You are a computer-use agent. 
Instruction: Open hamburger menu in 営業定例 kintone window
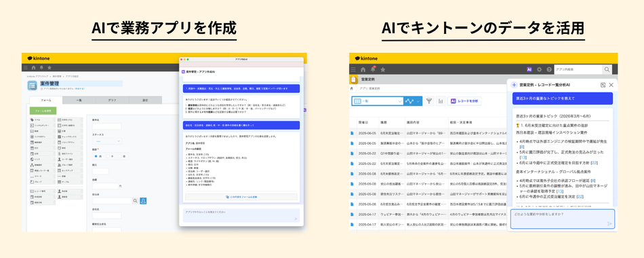tap(353, 69)
